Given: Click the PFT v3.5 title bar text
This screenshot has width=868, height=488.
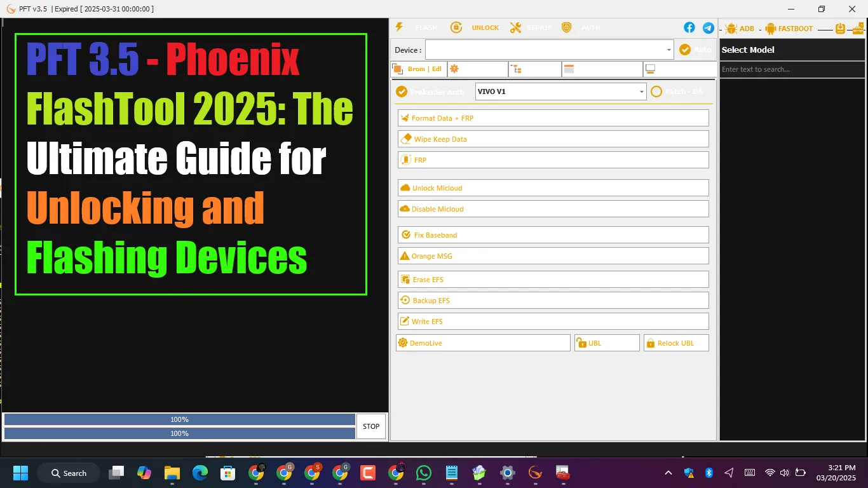Looking at the screenshot, I should tap(34, 9).
